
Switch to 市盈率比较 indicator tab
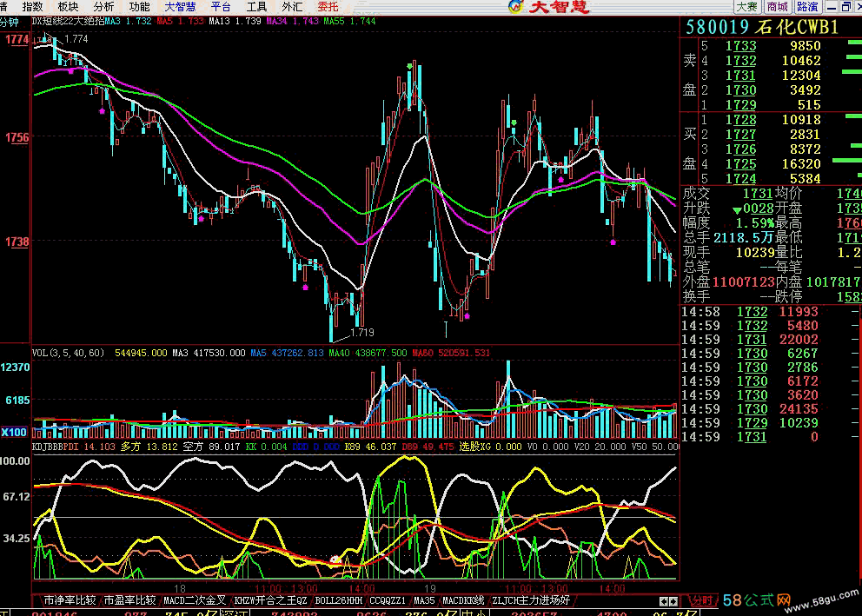pos(130,600)
